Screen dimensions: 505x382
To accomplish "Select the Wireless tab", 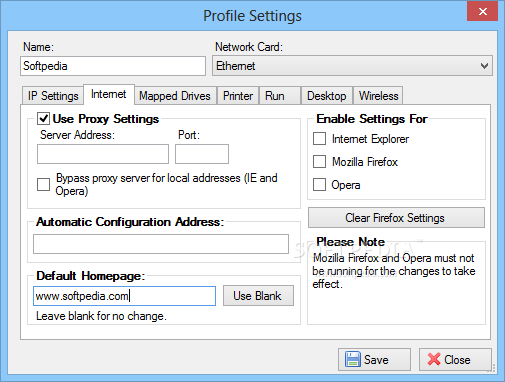I will coord(378,96).
